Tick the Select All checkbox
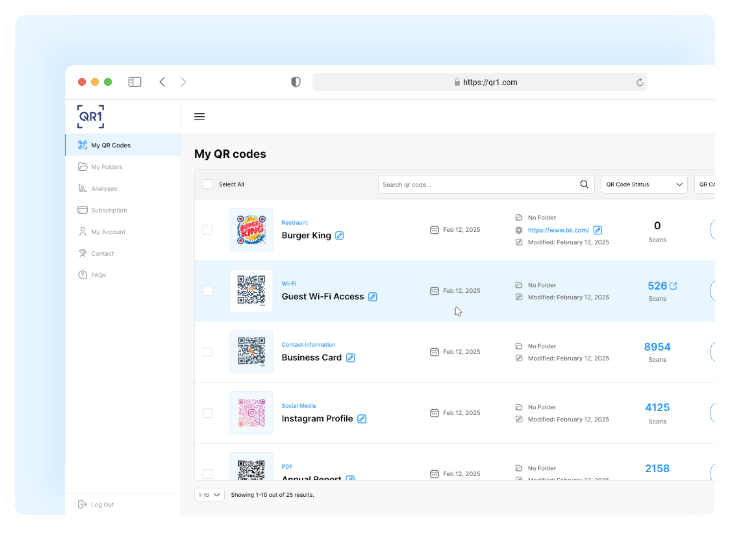Viewport: 740px width, 540px height. [x=208, y=184]
